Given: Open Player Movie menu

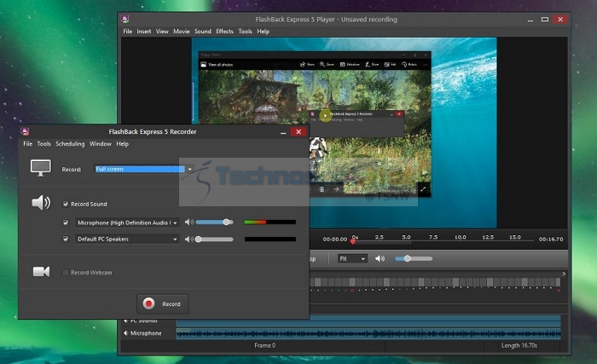Looking at the screenshot, I should click(x=181, y=32).
